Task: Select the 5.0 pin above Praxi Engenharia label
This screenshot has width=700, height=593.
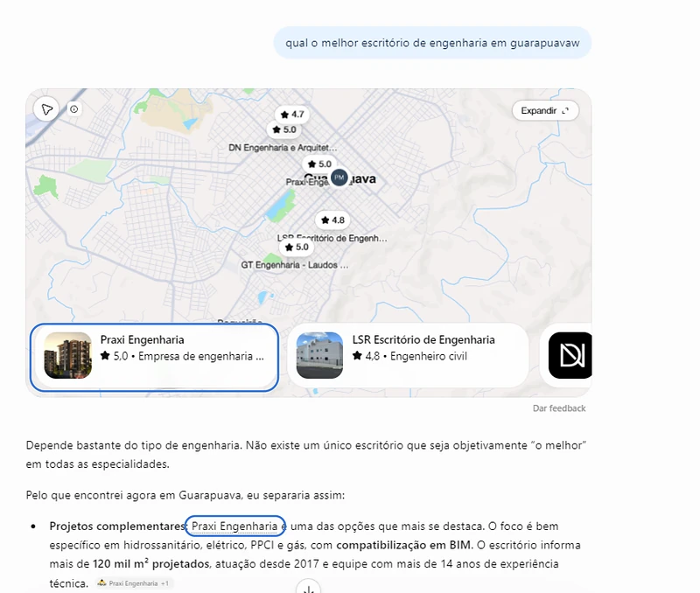Action: (319, 164)
